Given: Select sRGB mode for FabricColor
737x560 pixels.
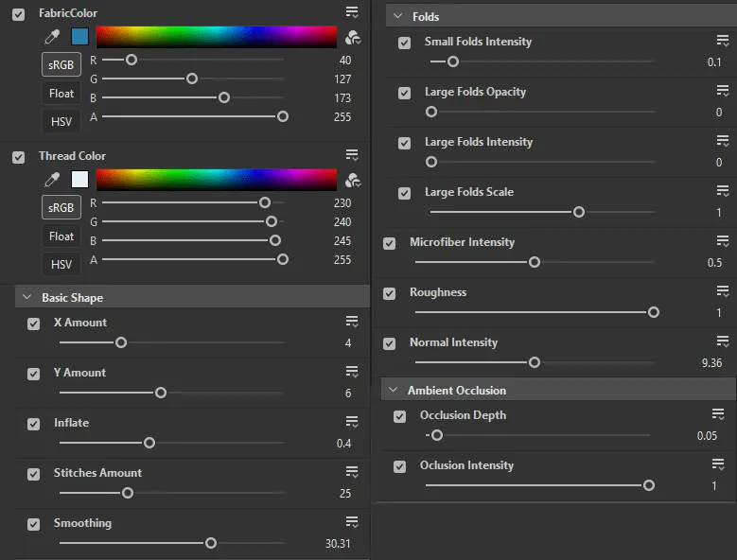Looking at the screenshot, I should (61, 65).
